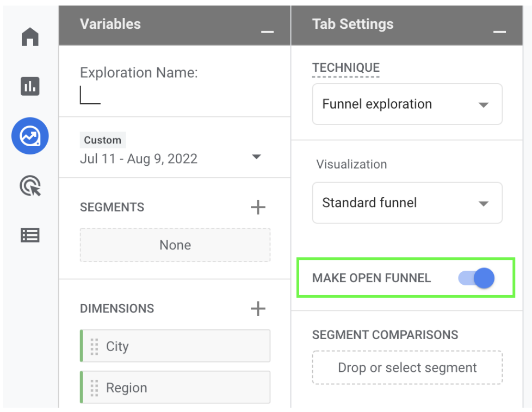Viewport: 532px width, 412px height.
Task: Click the DIMENSIONS heading
Action: (117, 309)
